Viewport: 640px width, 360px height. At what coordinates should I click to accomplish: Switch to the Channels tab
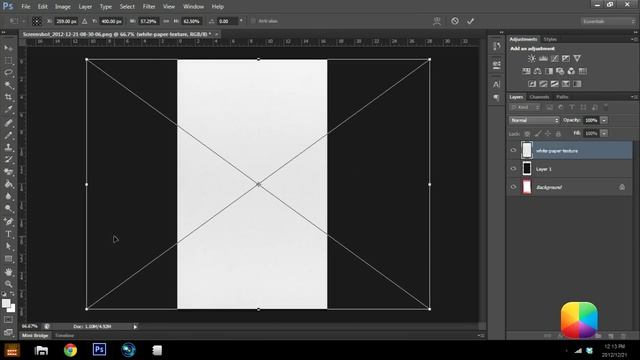pyautogui.click(x=539, y=97)
